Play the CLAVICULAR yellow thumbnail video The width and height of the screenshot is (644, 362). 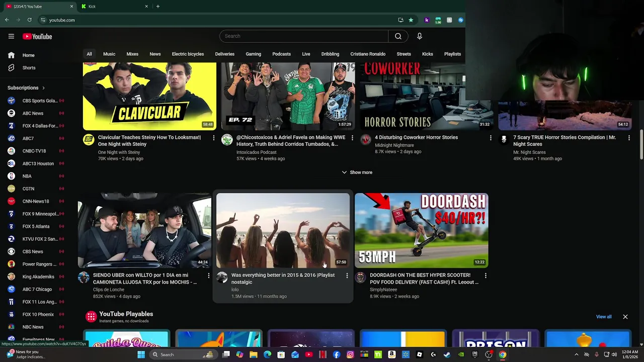[x=149, y=96]
